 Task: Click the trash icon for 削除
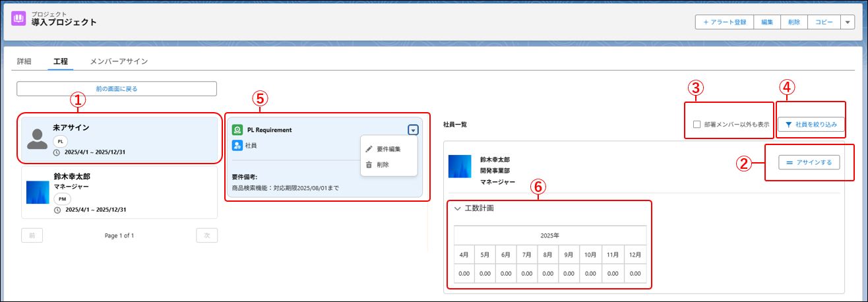point(369,164)
